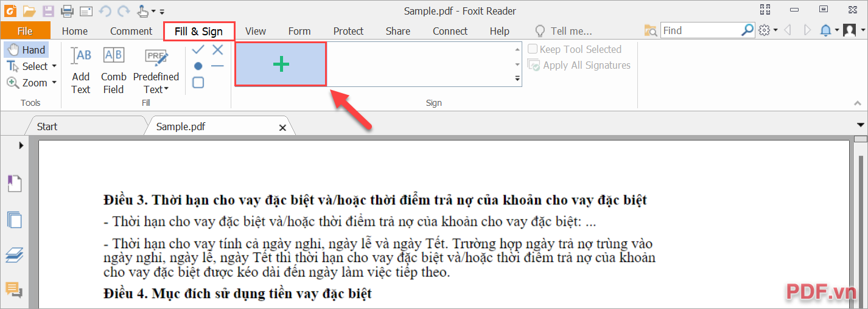Expand the Select tool dropdown arrow
This screenshot has height=309, width=868.
[x=54, y=66]
